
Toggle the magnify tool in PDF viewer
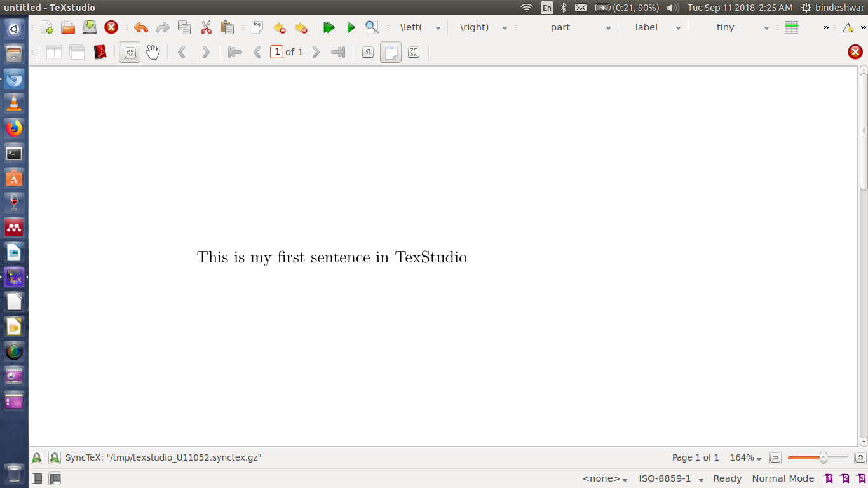[130, 52]
